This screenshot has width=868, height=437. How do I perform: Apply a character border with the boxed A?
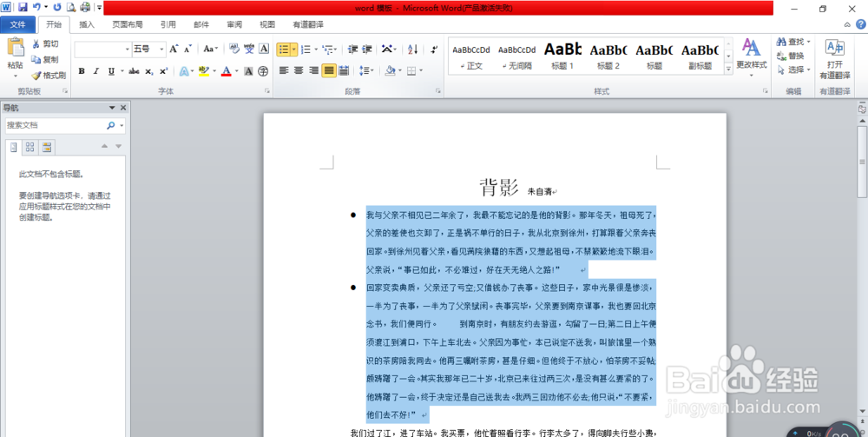click(264, 49)
